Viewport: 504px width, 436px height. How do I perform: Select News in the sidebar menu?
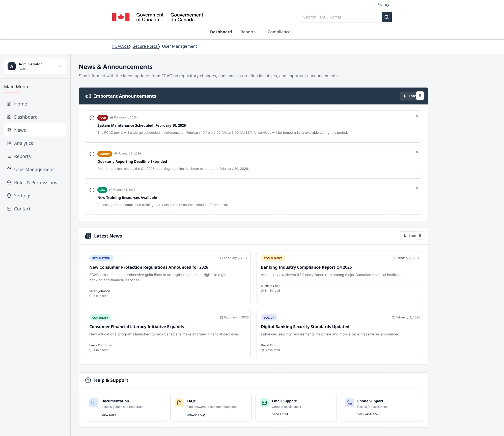(35, 130)
